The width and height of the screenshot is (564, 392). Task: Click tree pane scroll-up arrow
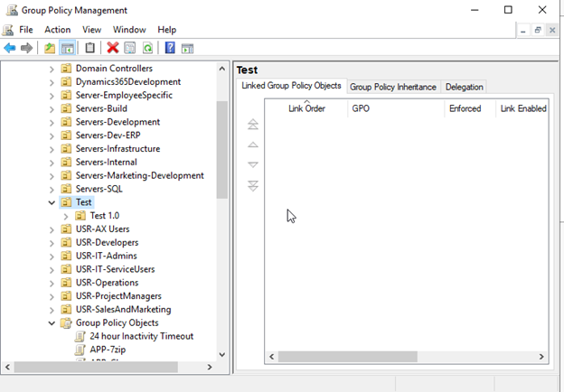coord(222,69)
